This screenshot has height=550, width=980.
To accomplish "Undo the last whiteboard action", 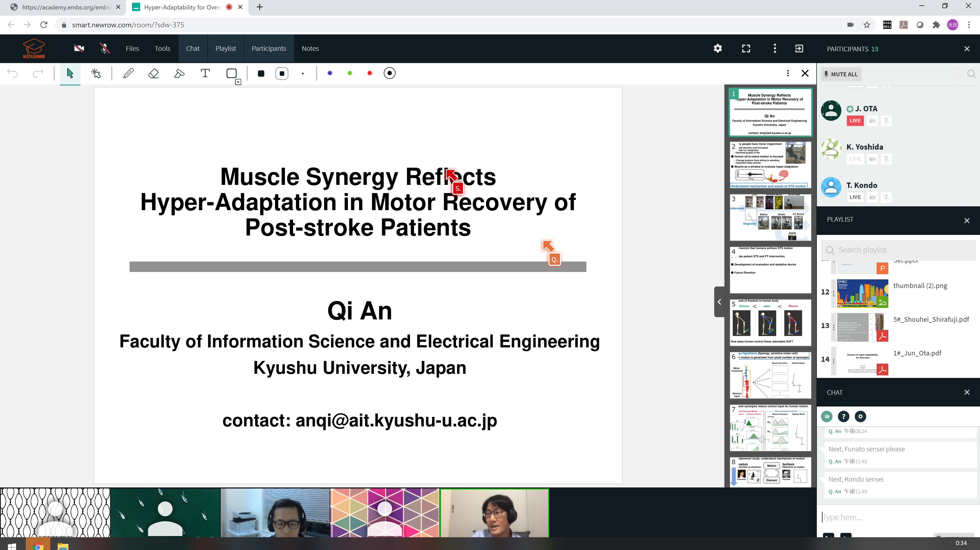I will tap(13, 73).
